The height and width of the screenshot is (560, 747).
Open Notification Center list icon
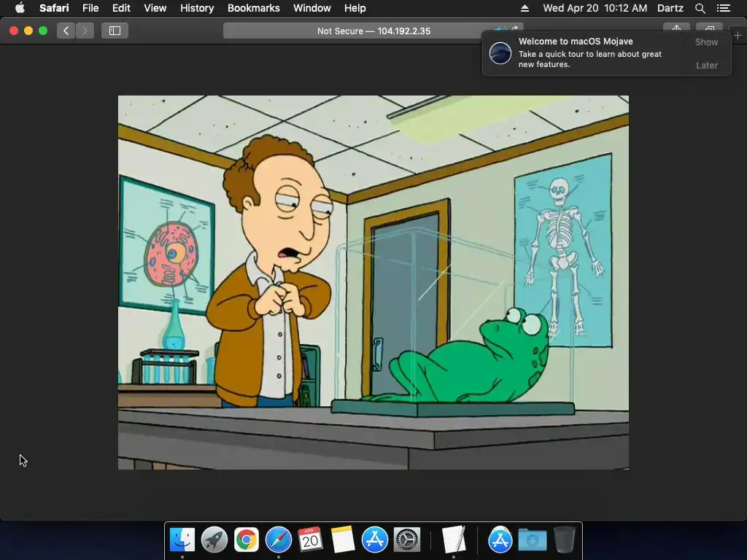tap(723, 8)
